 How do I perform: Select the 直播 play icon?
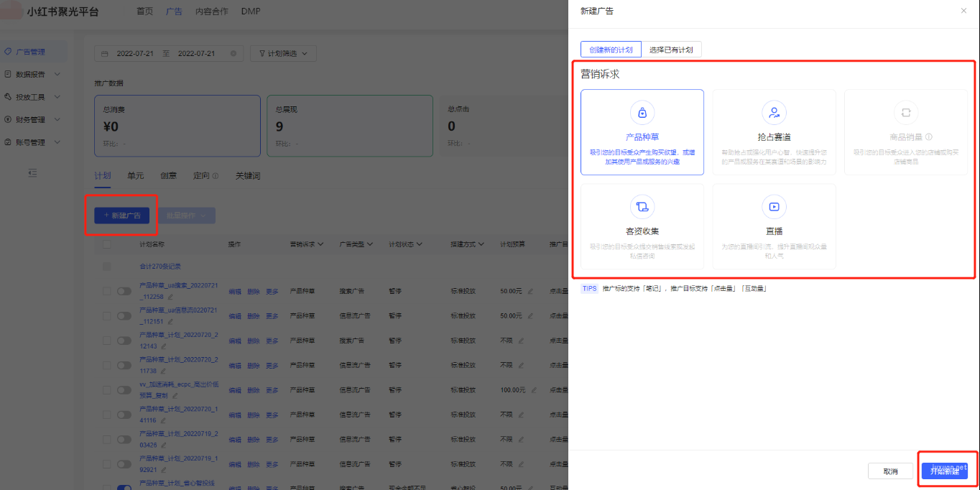click(x=774, y=207)
